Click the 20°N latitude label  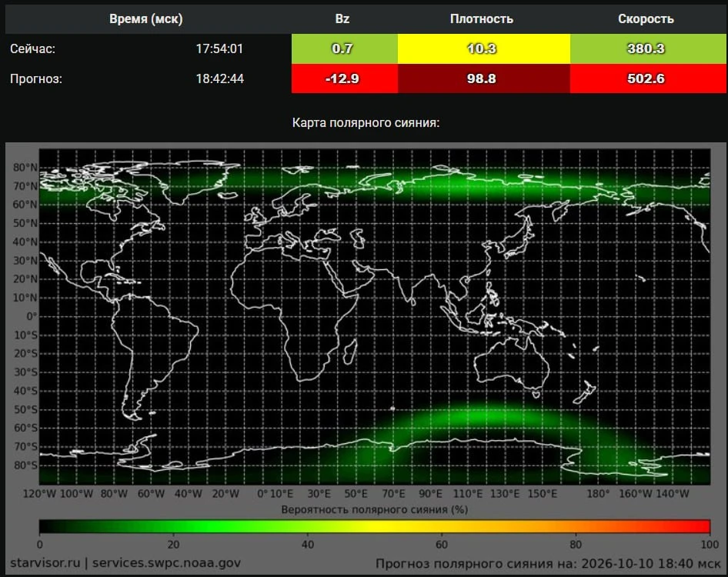click(x=25, y=279)
